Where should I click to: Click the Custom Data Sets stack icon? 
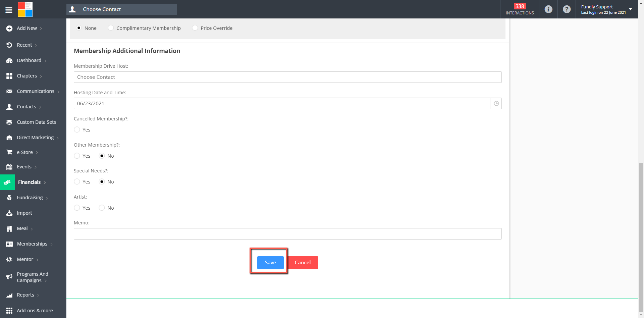click(x=9, y=122)
